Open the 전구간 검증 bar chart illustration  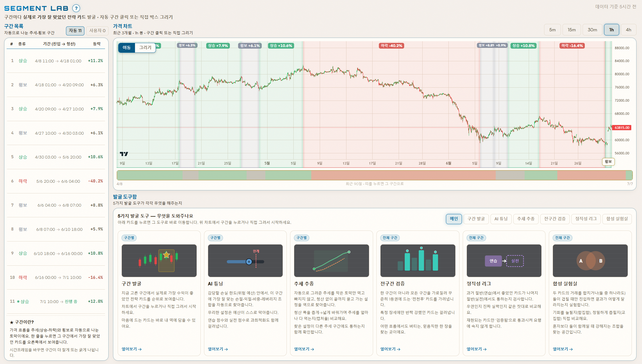[x=418, y=261]
